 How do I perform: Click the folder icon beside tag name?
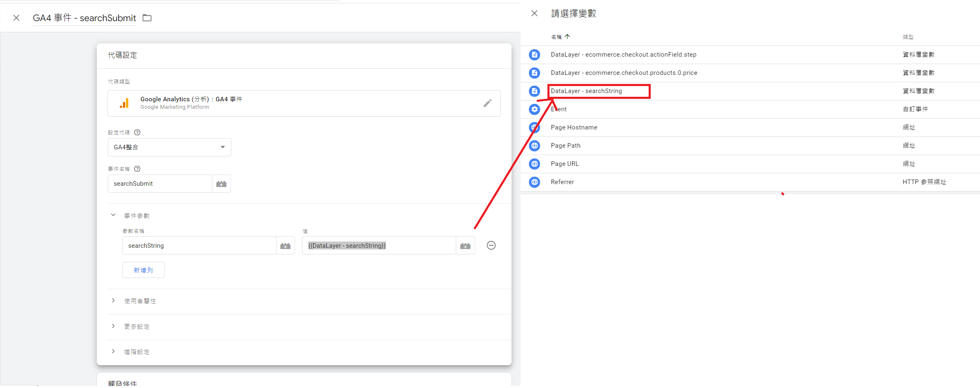[147, 18]
